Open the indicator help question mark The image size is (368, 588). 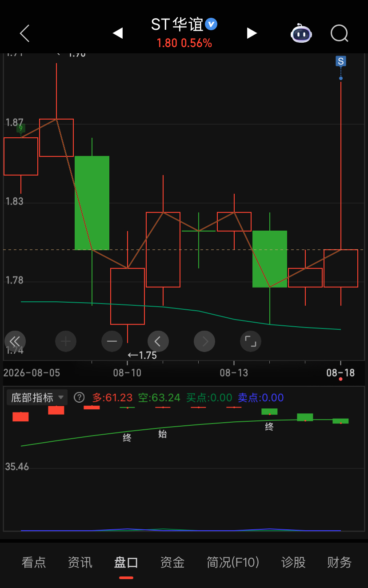point(79,397)
